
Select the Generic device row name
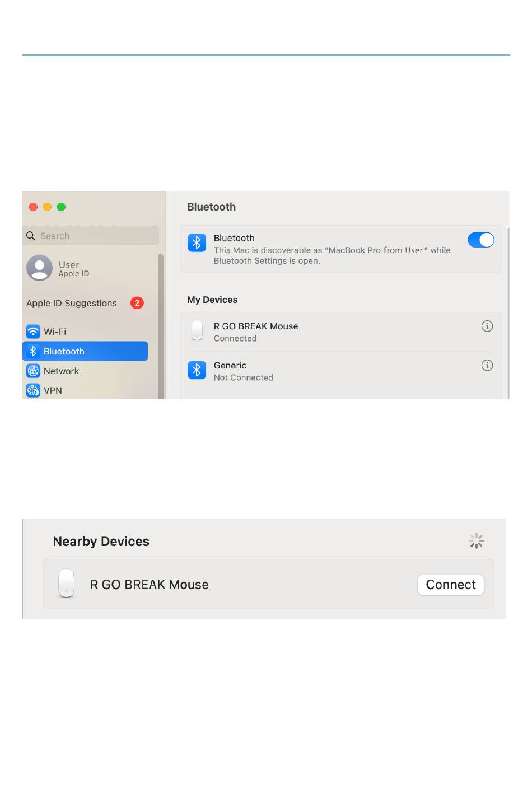point(230,365)
